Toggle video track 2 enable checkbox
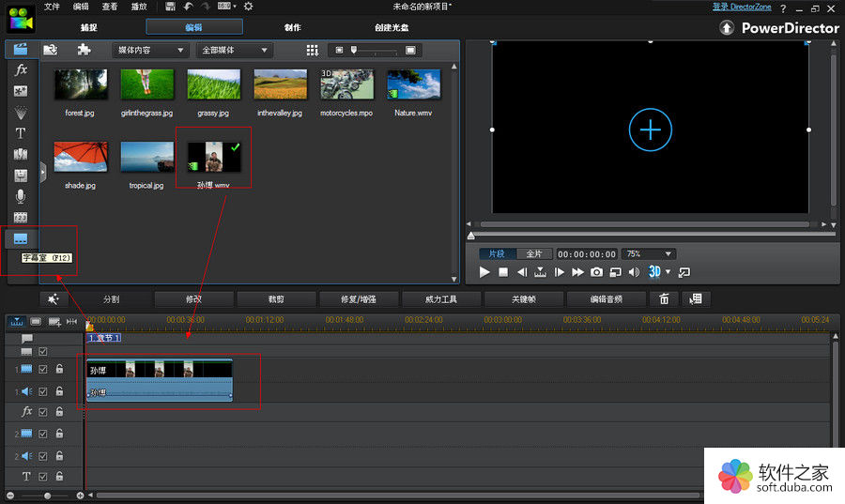Screen dimensions: 845x504 [43, 434]
